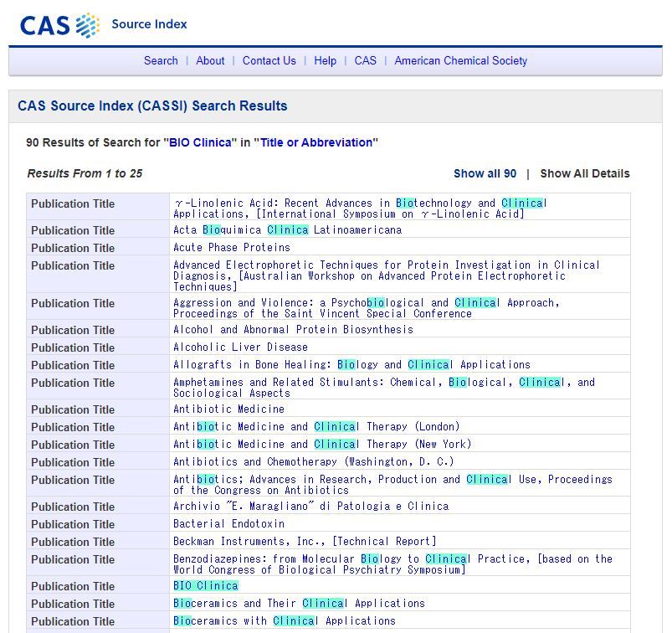
Task: Open the Contact Us menu item
Action: 269,61
